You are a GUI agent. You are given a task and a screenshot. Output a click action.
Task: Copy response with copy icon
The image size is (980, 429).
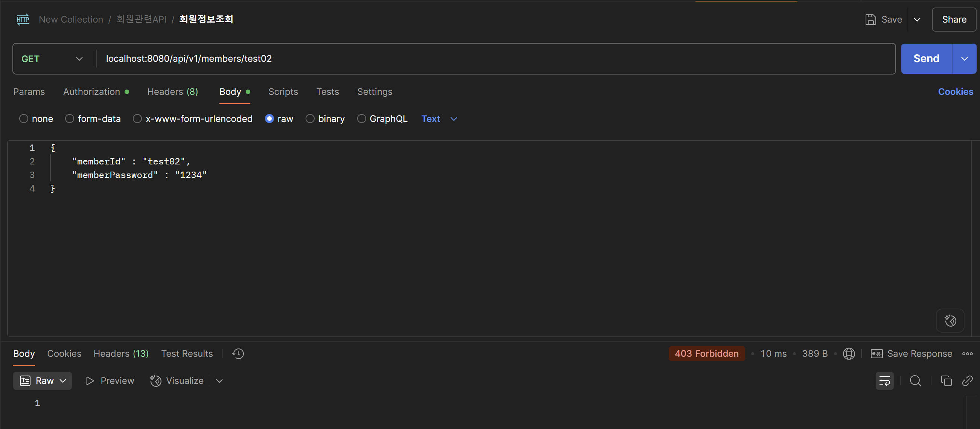(x=946, y=381)
